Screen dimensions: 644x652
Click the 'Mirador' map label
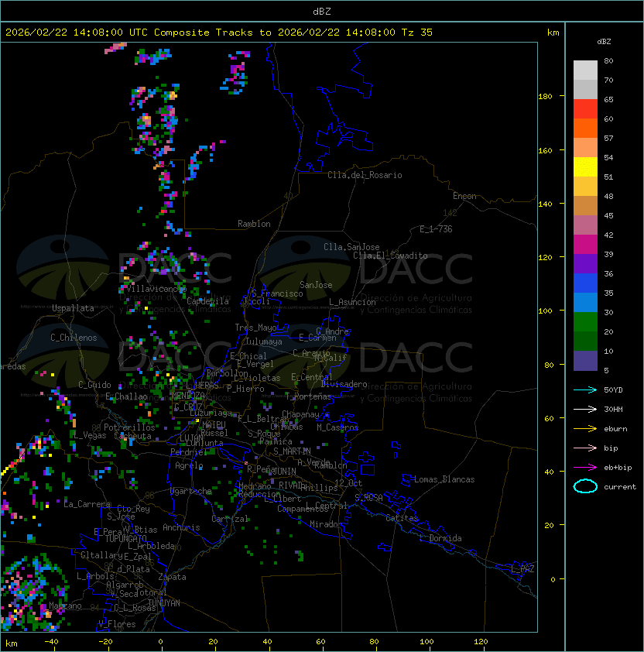tap(326, 524)
